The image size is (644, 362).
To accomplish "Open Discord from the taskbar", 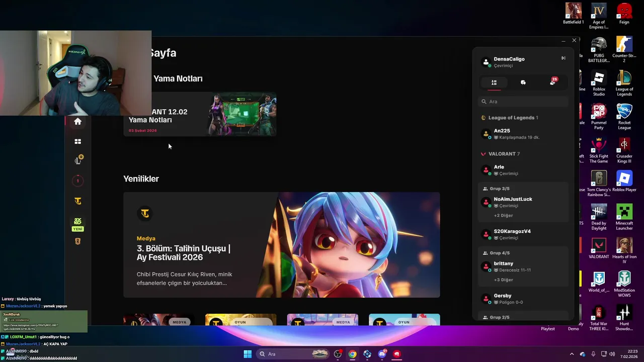I will point(382,354).
